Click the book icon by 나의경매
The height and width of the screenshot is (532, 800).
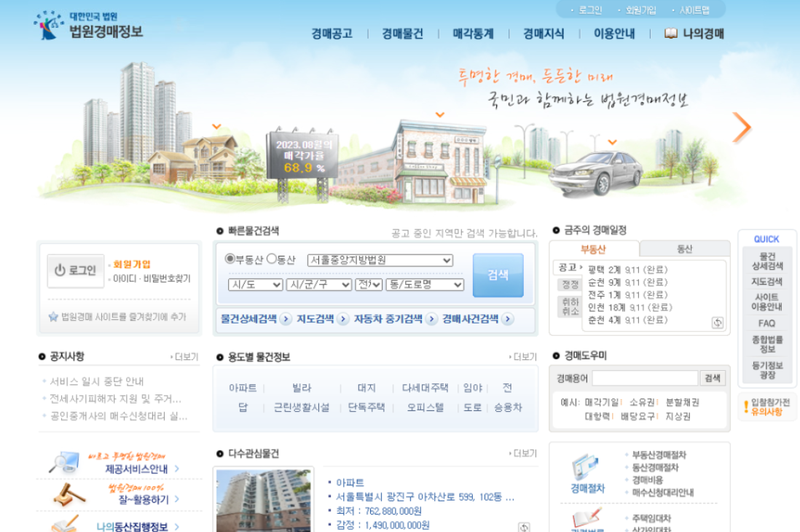(671, 34)
